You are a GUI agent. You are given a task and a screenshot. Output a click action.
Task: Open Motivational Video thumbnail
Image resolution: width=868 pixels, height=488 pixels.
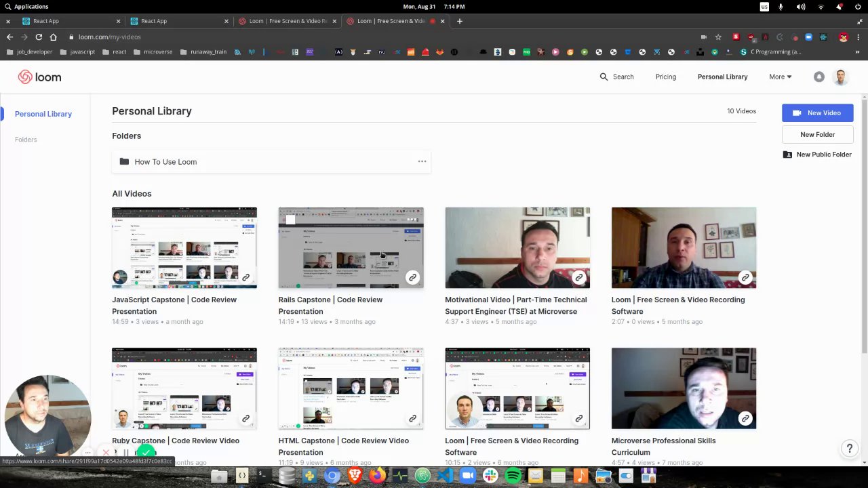coord(517,248)
